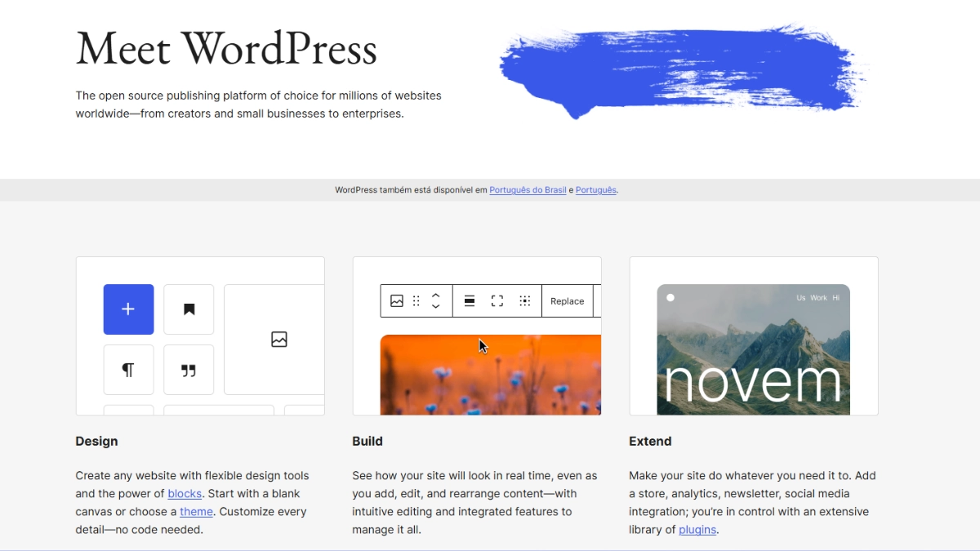Image resolution: width=980 pixels, height=551 pixels.
Task: Click the Build heading
Action: tap(367, 442)
